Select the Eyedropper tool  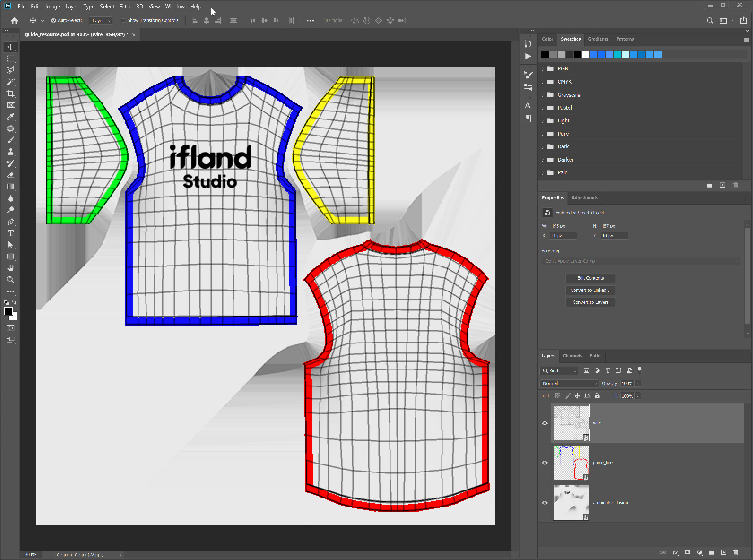coord(10,117)
